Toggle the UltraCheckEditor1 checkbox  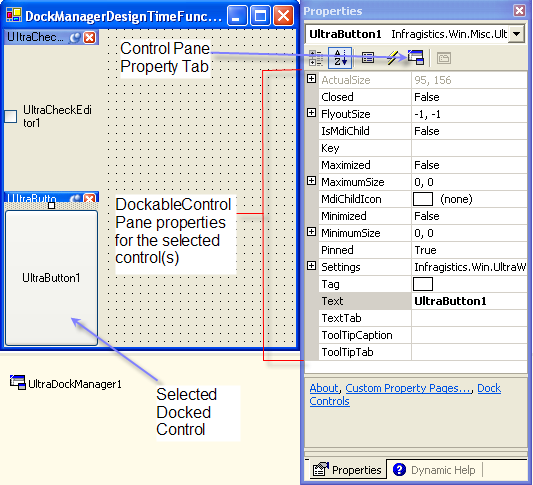(11, 116)
